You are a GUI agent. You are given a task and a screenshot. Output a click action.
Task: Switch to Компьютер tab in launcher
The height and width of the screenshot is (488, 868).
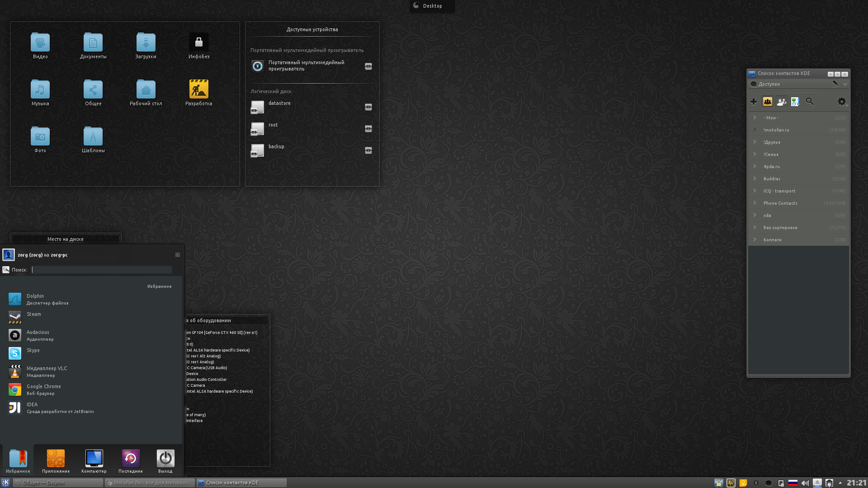[94, 461]
